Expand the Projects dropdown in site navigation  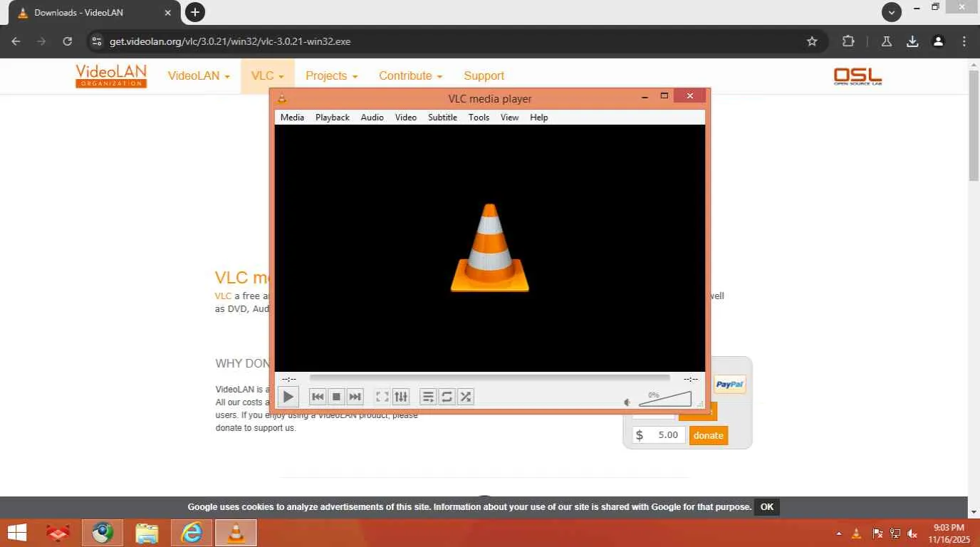[x=332, y=75]
